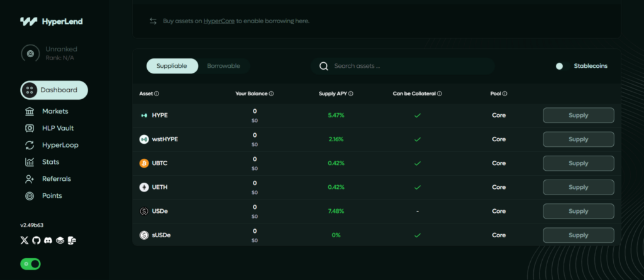Click Supply for wstHYPE
This screenshot has width=644, height=280.
pos(579,139)
